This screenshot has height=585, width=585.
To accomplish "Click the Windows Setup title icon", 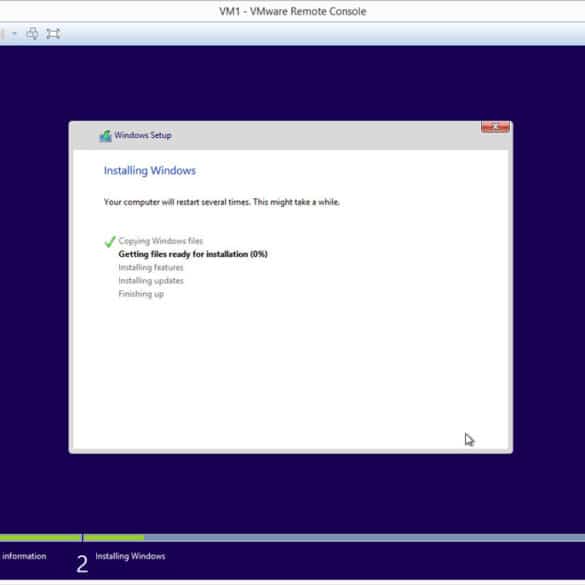I will point(106,136).
